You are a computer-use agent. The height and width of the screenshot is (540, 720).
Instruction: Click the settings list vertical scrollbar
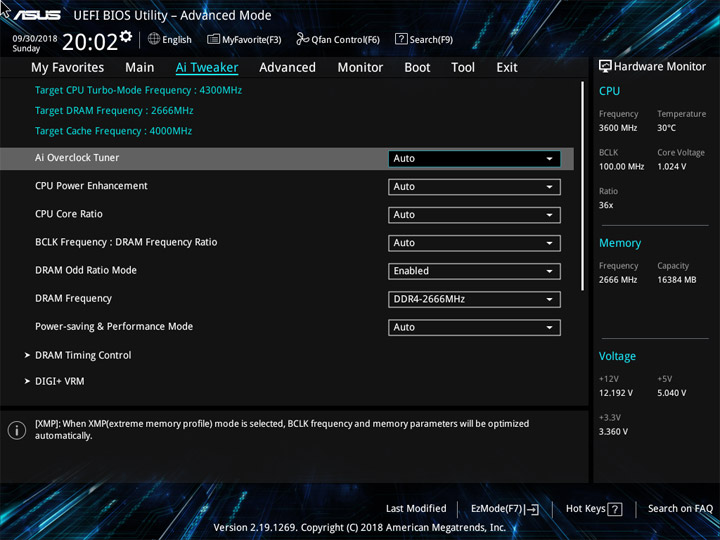pos(583,186)
